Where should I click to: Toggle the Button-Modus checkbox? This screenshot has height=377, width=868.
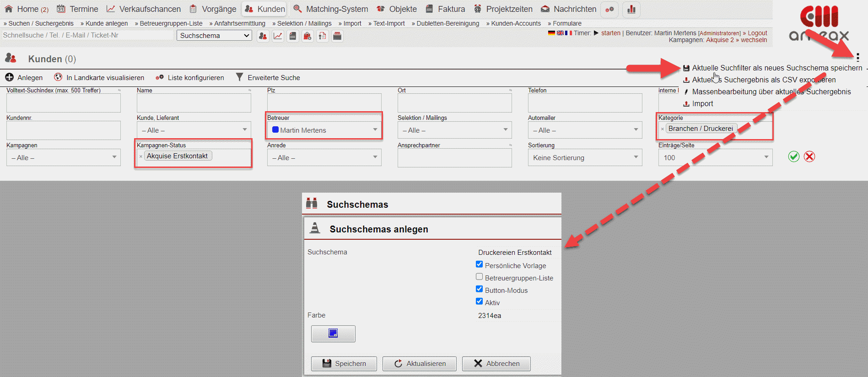tap(479, 289)
